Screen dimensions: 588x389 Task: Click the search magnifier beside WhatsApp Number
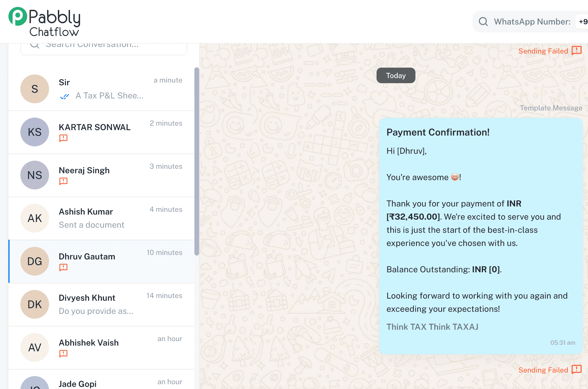click(483, 22)
